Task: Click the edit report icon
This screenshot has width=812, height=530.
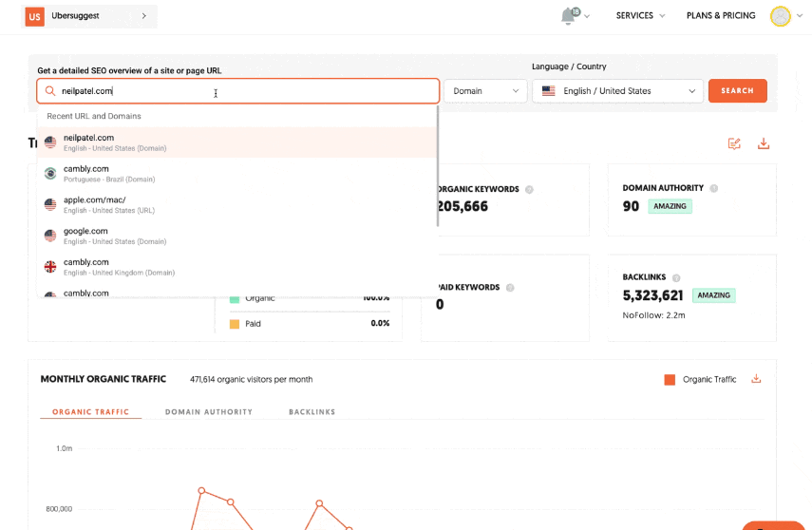Action: [734, 143]
